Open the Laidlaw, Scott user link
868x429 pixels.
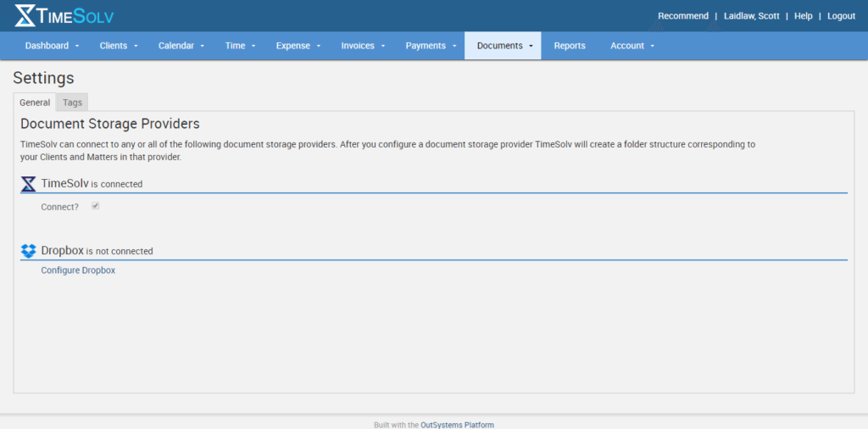[x=752, y=16]
